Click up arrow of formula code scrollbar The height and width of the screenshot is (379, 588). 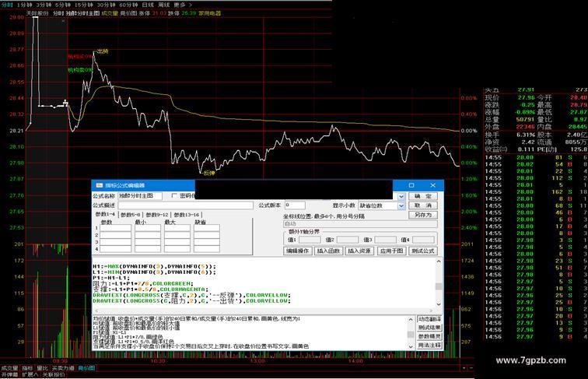(439, 261)
